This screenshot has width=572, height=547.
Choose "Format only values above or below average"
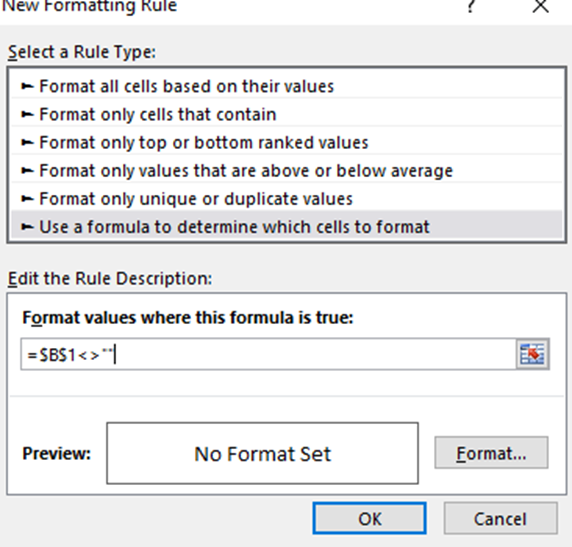pos(287,171)
